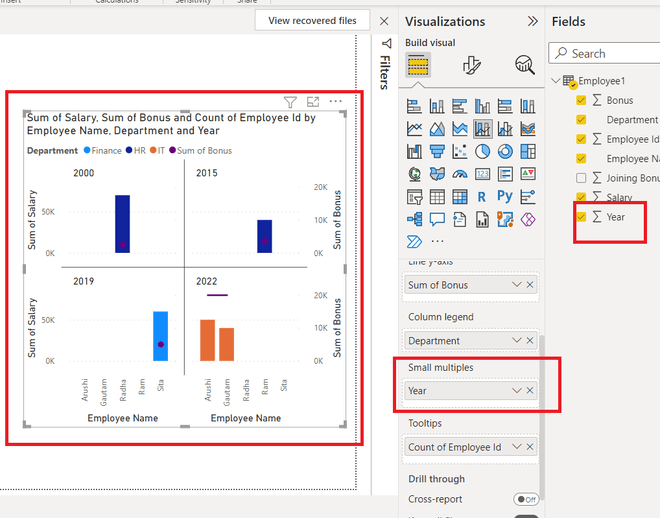Insert the Filled map visual

tap(437, 174)
